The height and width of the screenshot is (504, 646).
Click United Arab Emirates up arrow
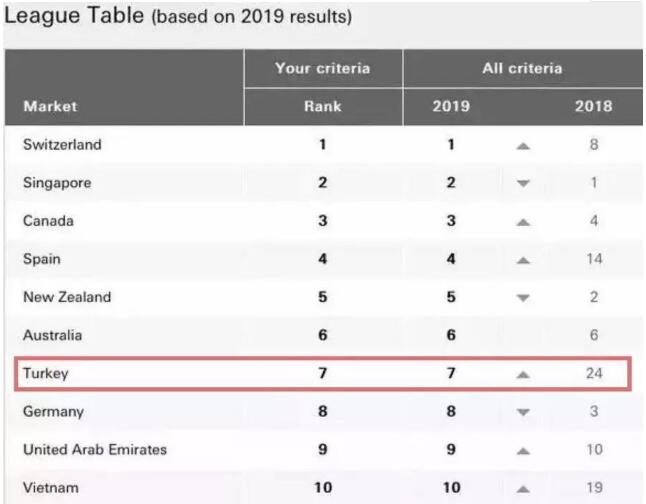pos(522,451)
